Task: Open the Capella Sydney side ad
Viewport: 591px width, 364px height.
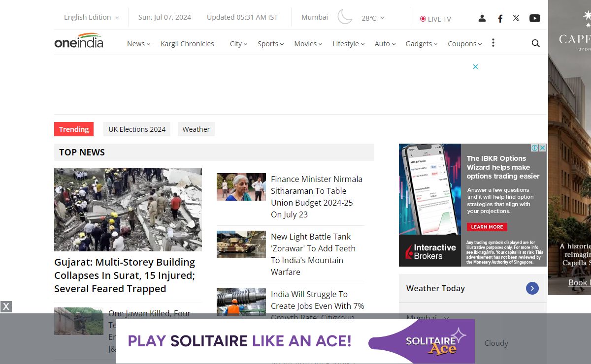Action: 569,148
